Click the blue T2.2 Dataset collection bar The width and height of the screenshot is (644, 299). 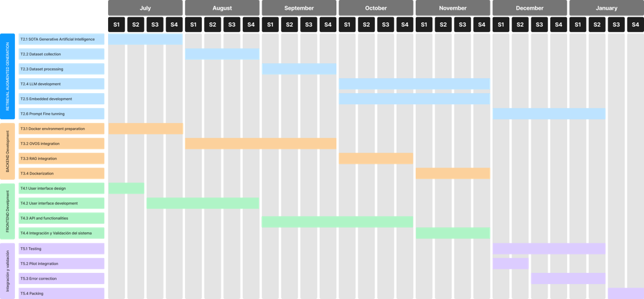tap(222, 54)
